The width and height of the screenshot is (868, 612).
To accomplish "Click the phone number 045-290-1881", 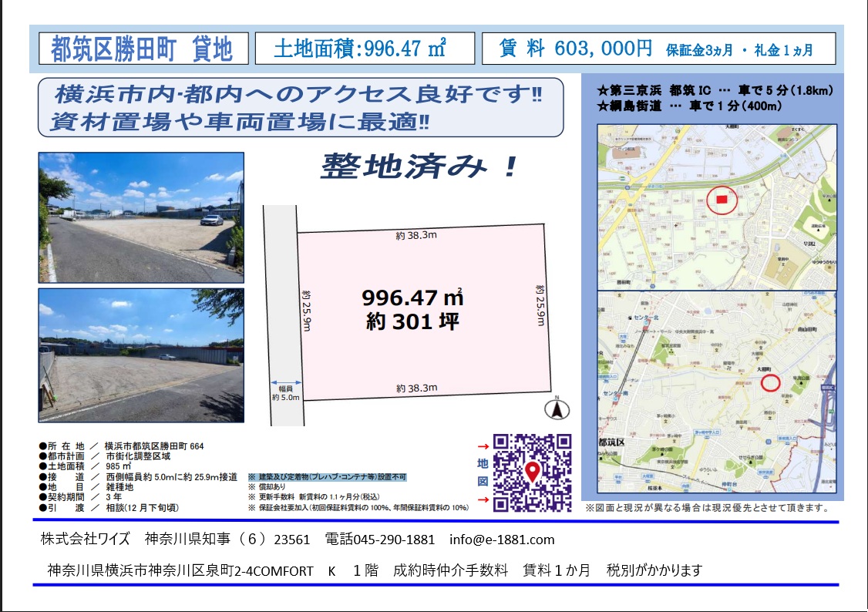I will (380, 540).
